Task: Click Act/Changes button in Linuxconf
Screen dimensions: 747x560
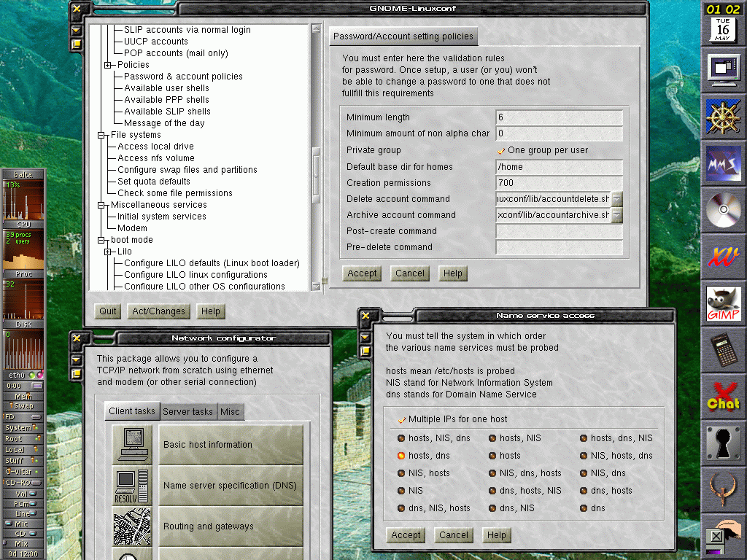Action: click(x=158, y=311)
